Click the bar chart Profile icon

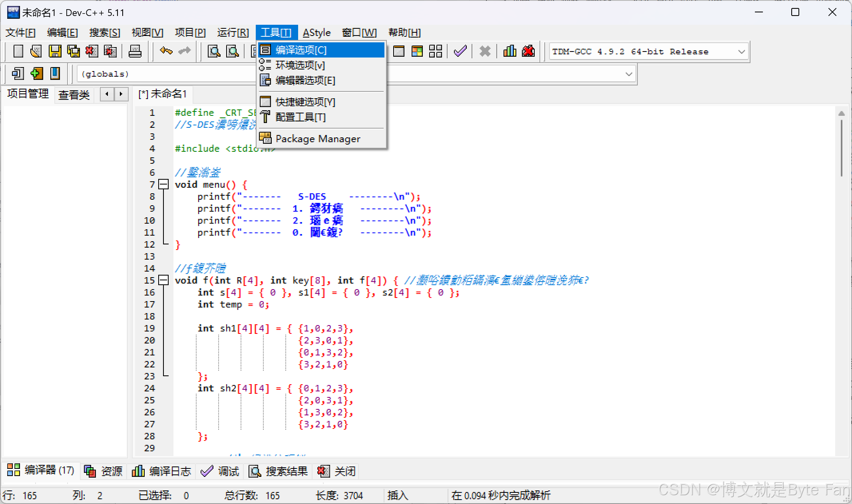(x=510, y=51)
